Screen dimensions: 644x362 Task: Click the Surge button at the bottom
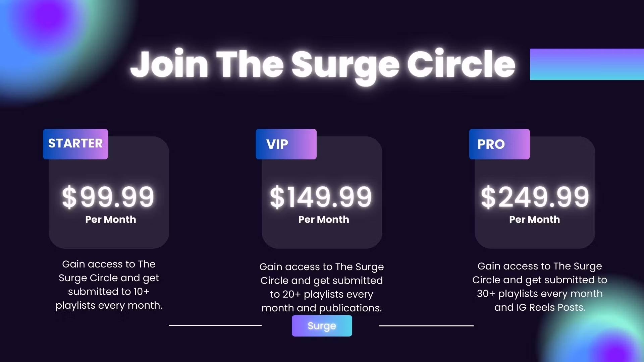pos(322,326)
